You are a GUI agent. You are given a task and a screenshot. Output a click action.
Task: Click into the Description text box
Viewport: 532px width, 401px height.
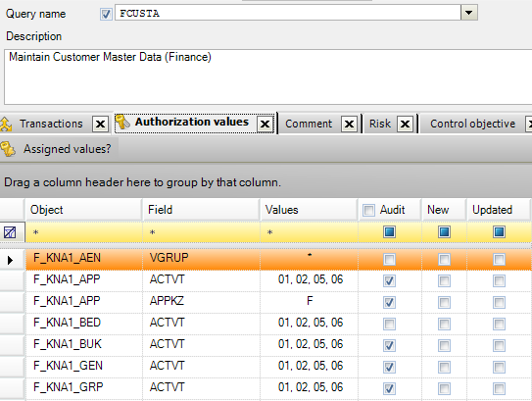(x=268, y=76)
